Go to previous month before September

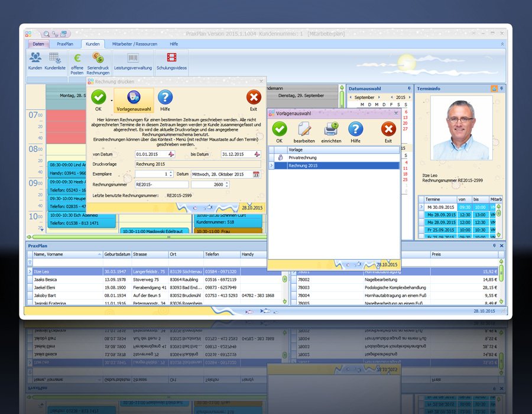351,97
